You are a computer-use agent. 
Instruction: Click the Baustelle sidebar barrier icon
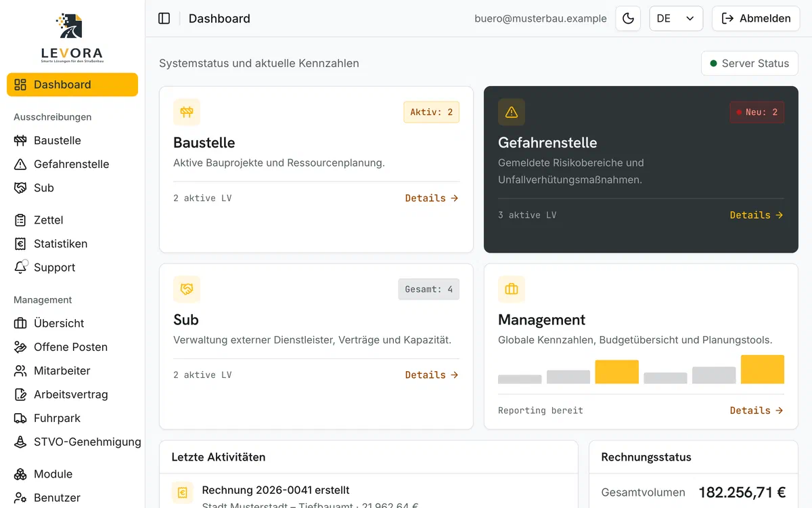pyautogui.click(x=20, y=140)
